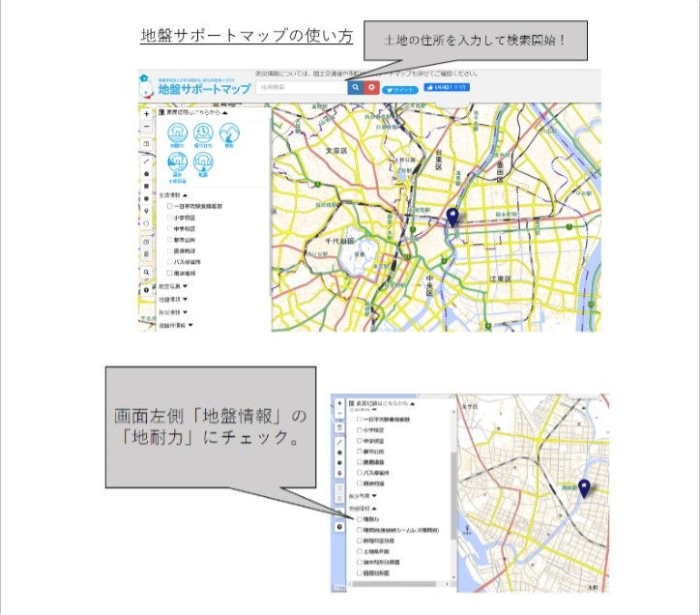Click the mascot logo of 地盤サポートマップ
Viewport: 700px width, 615px height.
point(146,86)
